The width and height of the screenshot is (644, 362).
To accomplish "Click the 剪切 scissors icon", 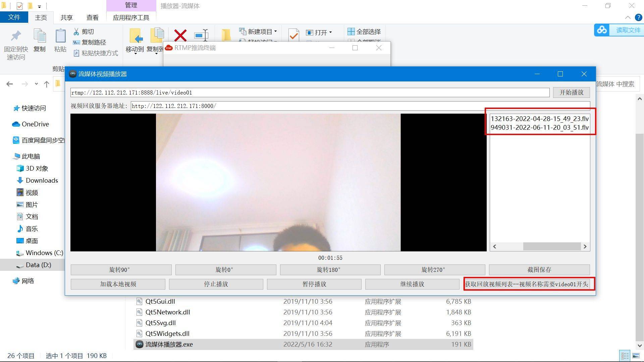I will [76, 32].
